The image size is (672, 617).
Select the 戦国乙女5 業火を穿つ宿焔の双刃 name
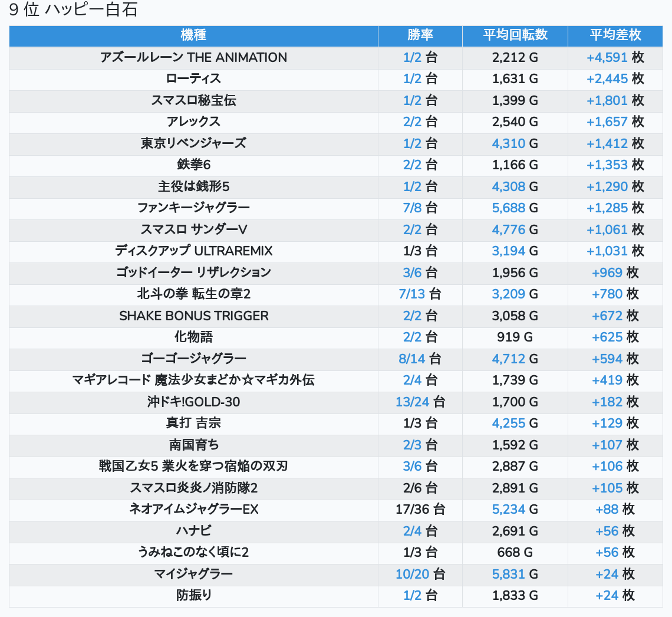[x=193, y=466]
